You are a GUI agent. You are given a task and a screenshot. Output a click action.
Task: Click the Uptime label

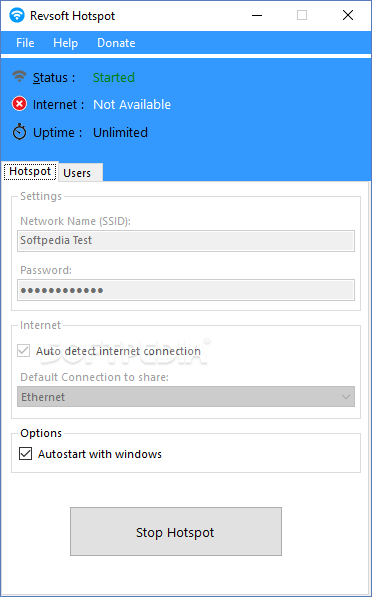pyautogui.click(x=57, y=132)
